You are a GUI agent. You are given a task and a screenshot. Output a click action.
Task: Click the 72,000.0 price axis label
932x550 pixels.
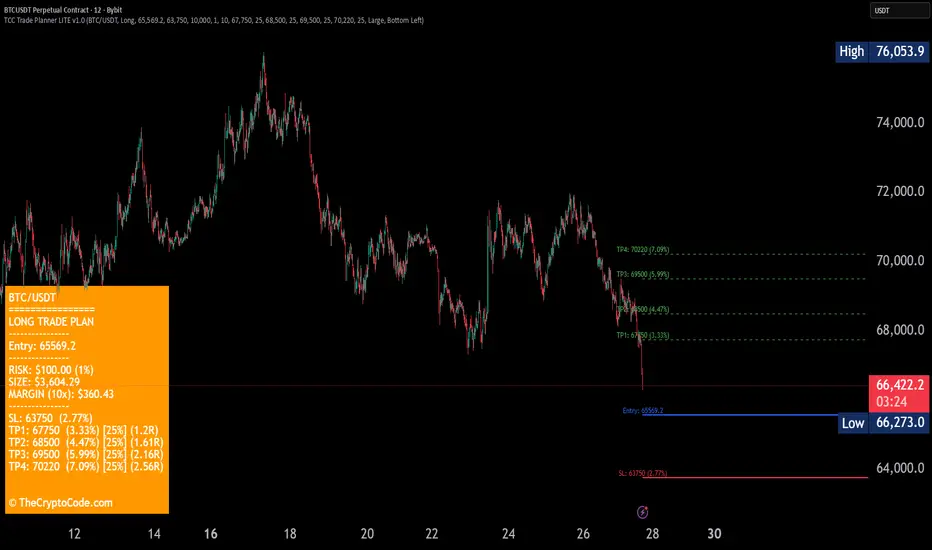(900, 191)
